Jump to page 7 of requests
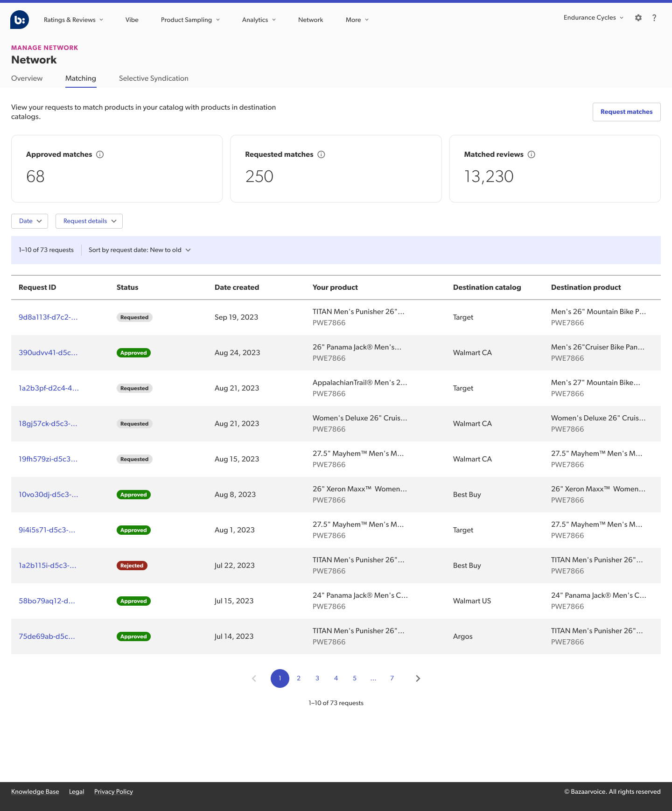This screenshot has height=811, width=672. (x=392, y=678)
